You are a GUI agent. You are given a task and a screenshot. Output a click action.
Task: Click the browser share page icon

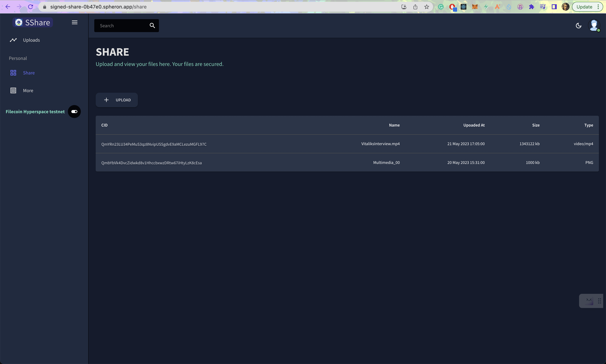[x=415, y=7]
